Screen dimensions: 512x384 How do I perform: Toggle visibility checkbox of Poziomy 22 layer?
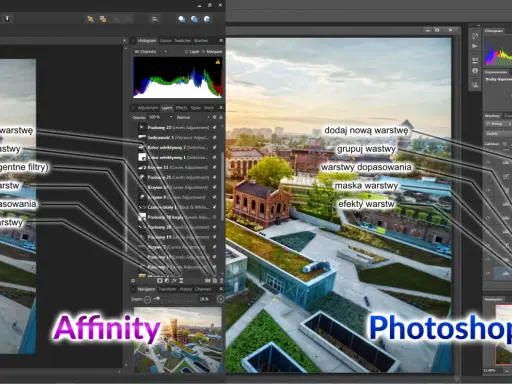(x=215, y=127)
